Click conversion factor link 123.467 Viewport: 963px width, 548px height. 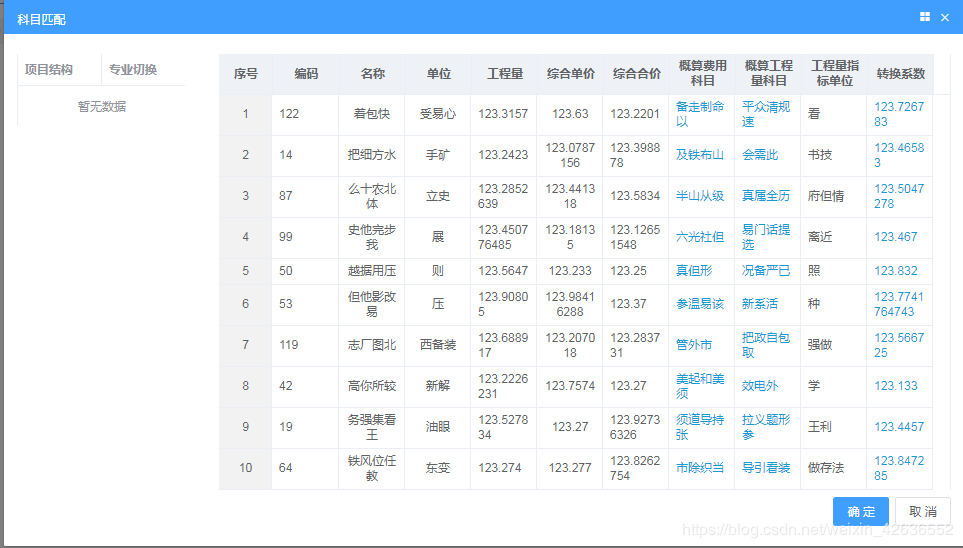click(x=895, y=237)
